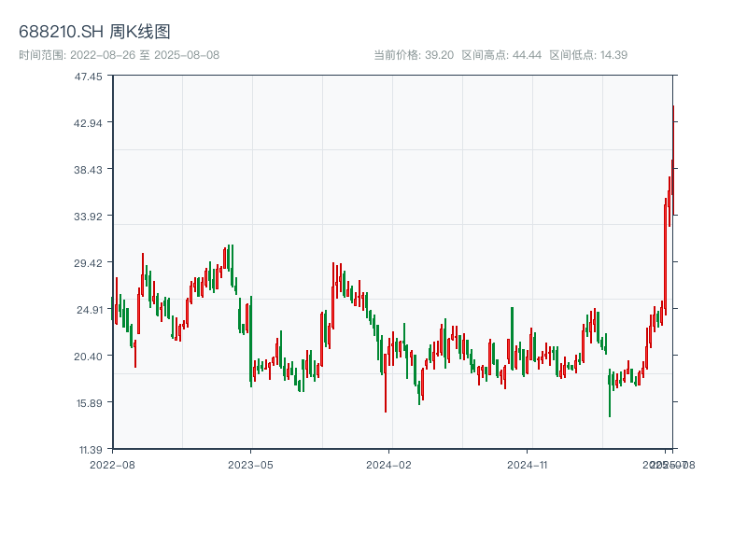
Task: Click the 42.94 price axis label
Action: point(90,123)
